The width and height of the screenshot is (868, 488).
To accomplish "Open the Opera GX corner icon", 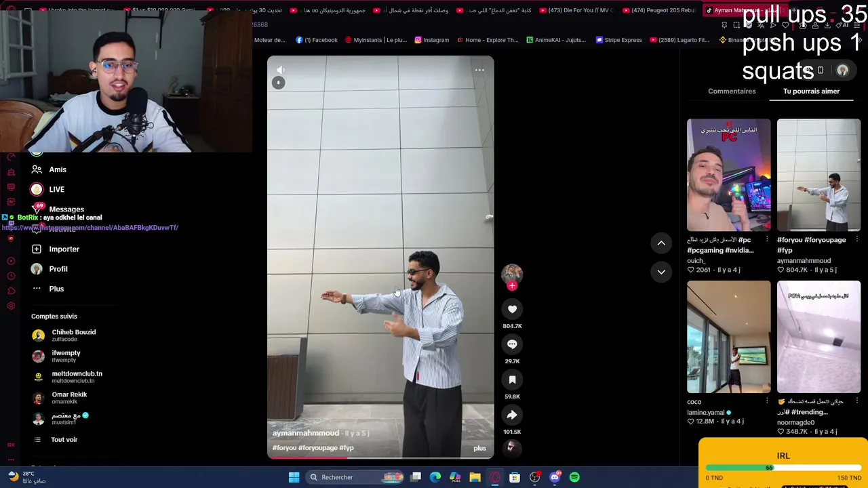I will coord(11,445).
